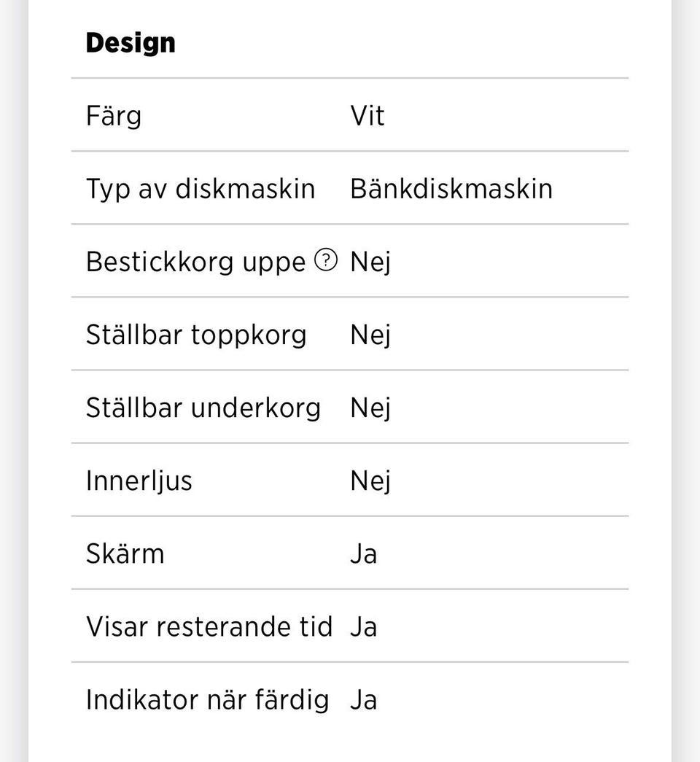The image size is (700, 762).
Task: Click Ja next to Visar resterande tid
Action: coord(363,626)
